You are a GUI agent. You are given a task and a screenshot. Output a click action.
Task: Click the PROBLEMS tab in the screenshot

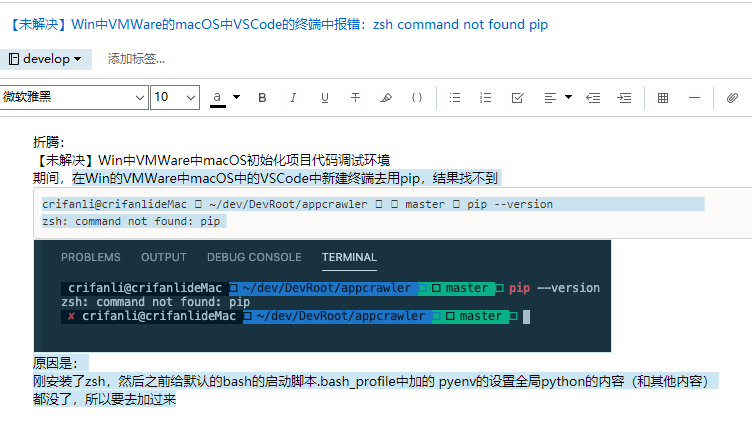click(x=91, y=257)
